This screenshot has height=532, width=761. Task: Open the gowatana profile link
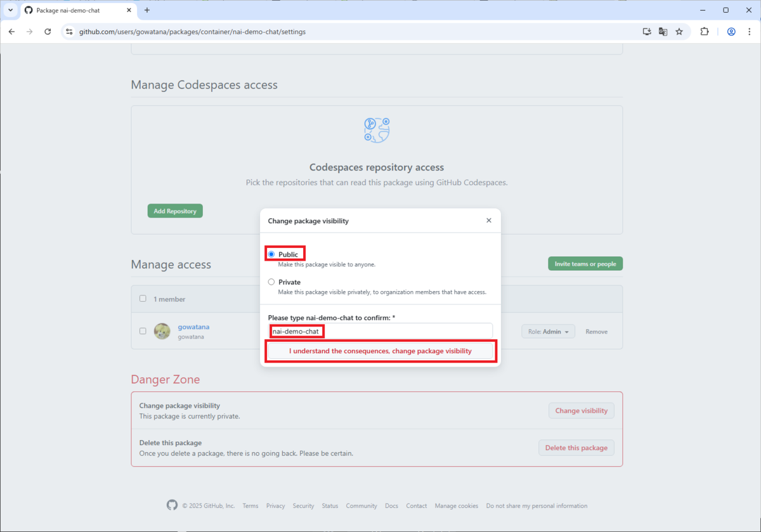tap(193, 327)
